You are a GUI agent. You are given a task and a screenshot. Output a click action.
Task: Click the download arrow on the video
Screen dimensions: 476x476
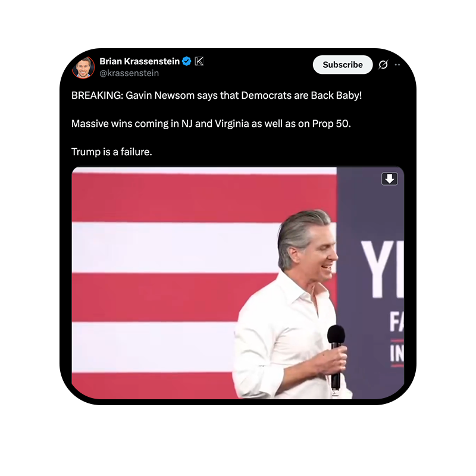[390, 179]
